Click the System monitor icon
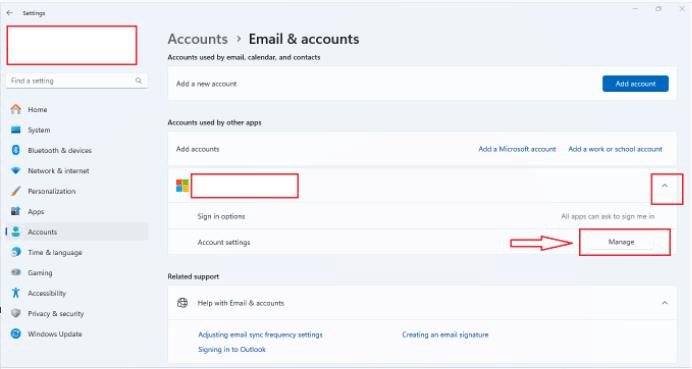 16,130
